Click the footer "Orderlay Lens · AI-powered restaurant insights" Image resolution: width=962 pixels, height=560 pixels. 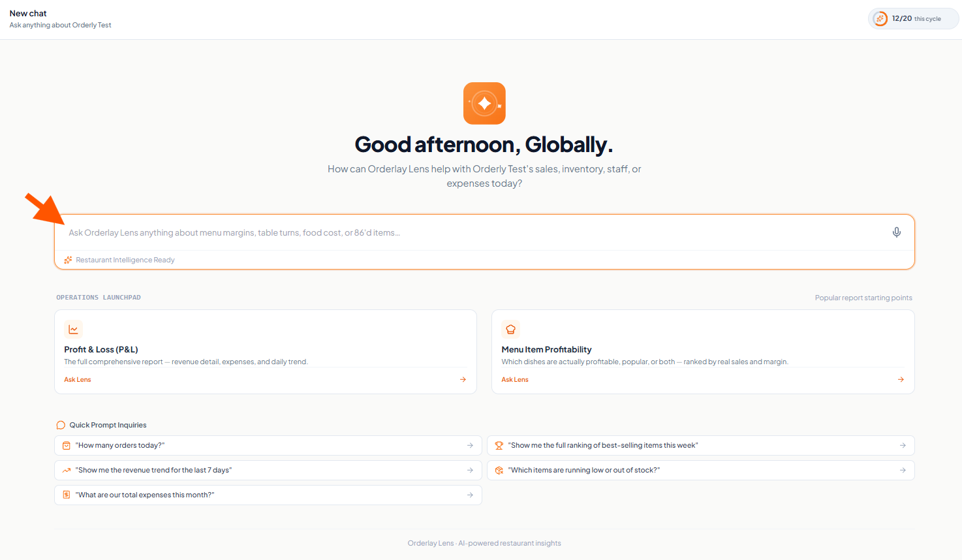(x=484, y=544)
